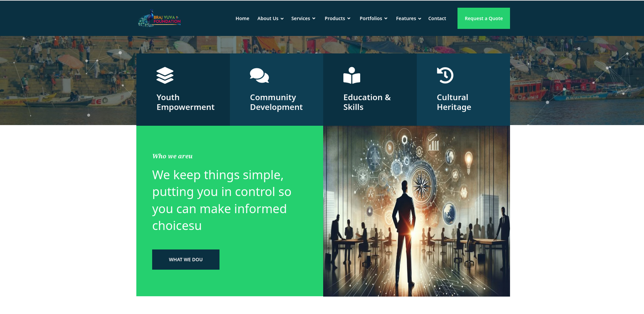Click the Request a Quote button

484,18
